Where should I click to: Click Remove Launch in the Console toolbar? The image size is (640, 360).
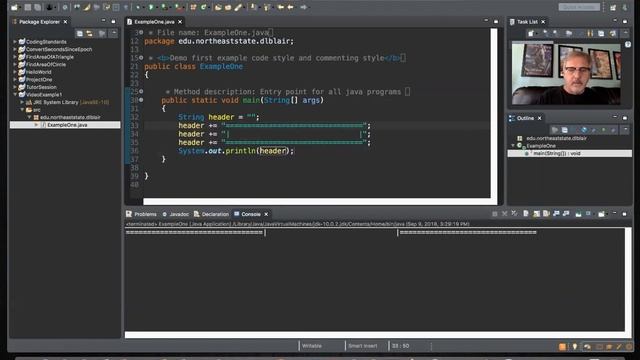[x=504, y=214]
